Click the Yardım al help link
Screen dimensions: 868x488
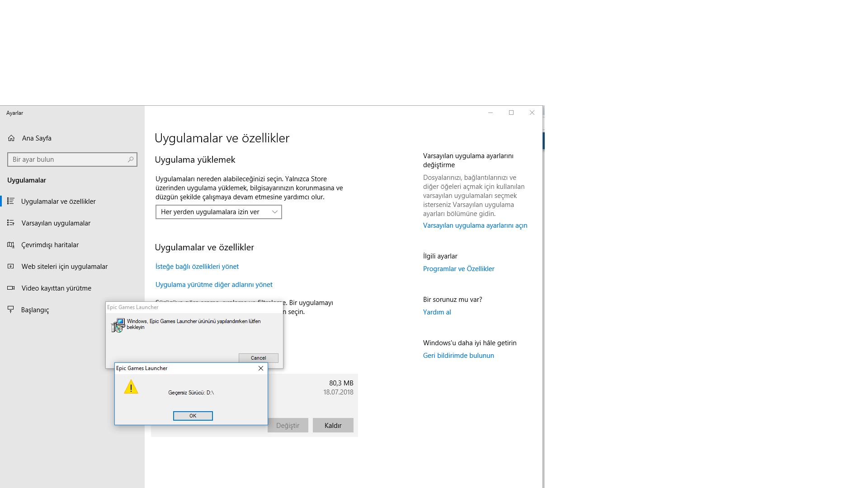(x=437, y=312)
